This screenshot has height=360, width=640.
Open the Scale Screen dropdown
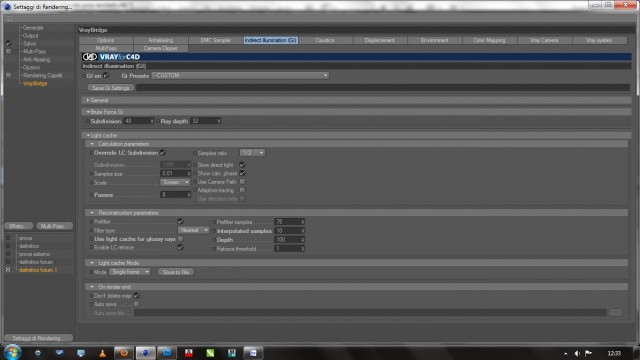point(175,182)
